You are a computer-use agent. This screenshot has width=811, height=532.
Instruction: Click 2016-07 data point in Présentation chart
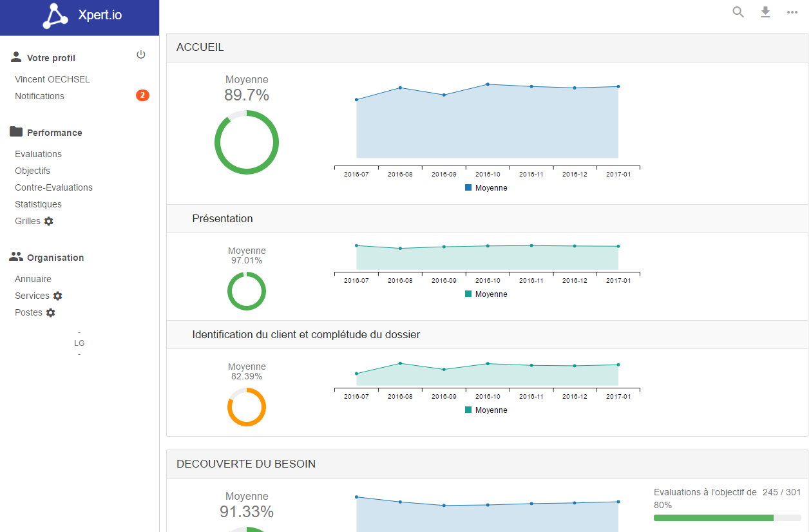[x=356, y=245]
